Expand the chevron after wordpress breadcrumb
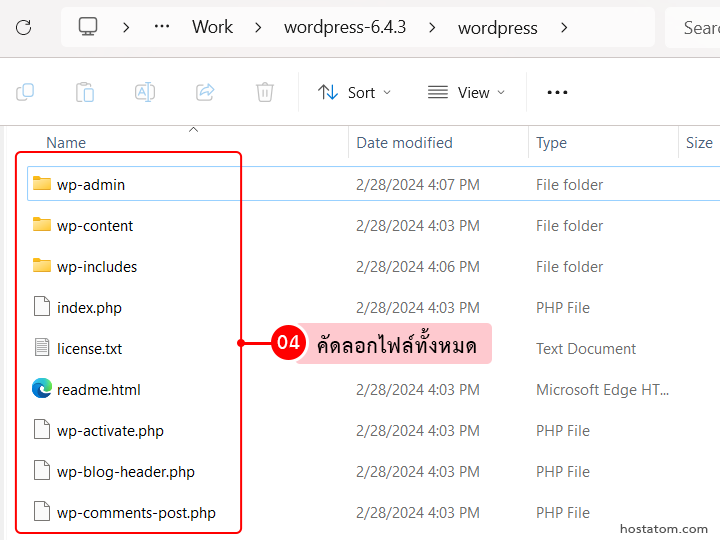The height and width of the screenshot is (540, 720). coord(565,27)
